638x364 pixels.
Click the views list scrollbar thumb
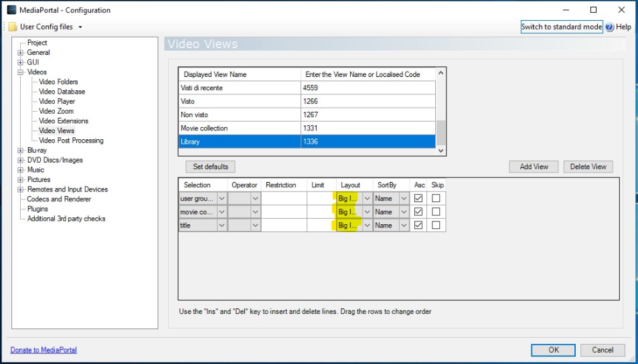click(x=441, y=133)
